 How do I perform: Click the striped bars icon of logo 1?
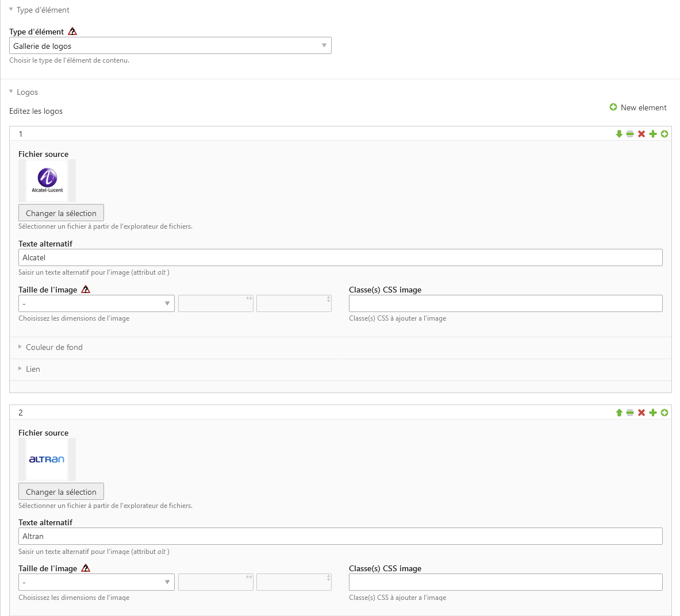click(x=630, y=134)
